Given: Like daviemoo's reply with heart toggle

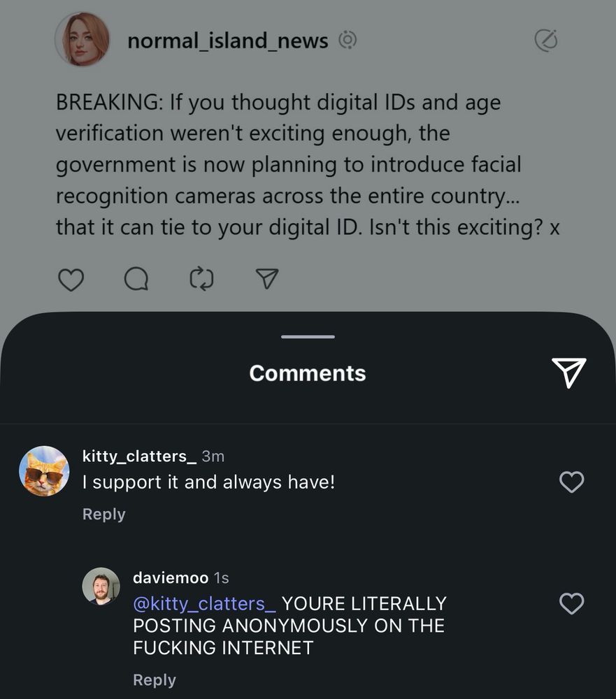Looking at the screenshot, I should (x=571, y=603).
